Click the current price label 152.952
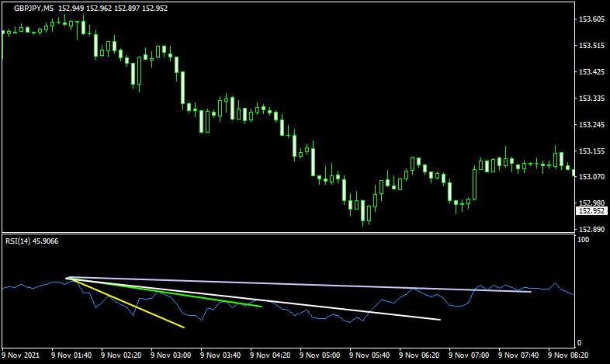This screenshot has width=610, height=364. (591, 211)
